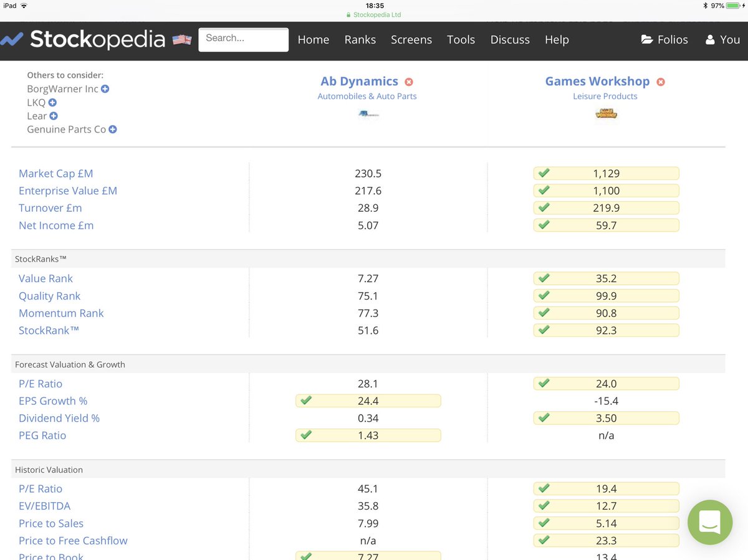
Task: Click the Quality Rank link
Action: pyautogui.click(x=50, y=296)
